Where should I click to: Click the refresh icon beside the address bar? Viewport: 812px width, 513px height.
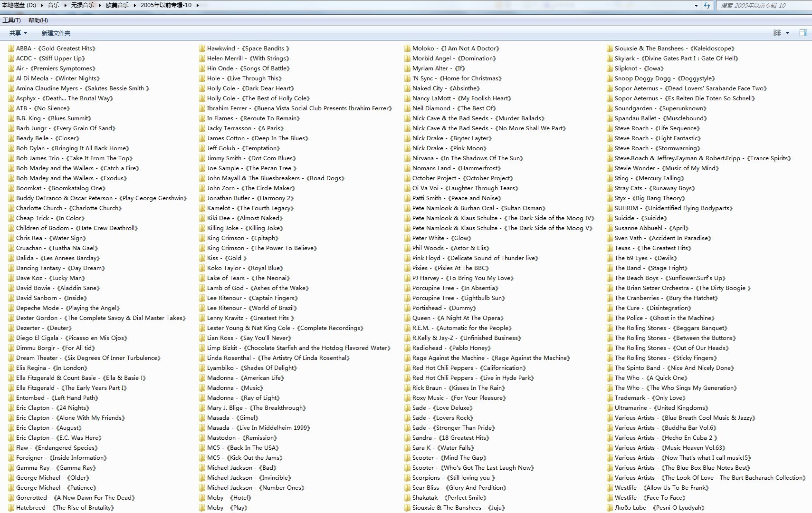point(707,6)
